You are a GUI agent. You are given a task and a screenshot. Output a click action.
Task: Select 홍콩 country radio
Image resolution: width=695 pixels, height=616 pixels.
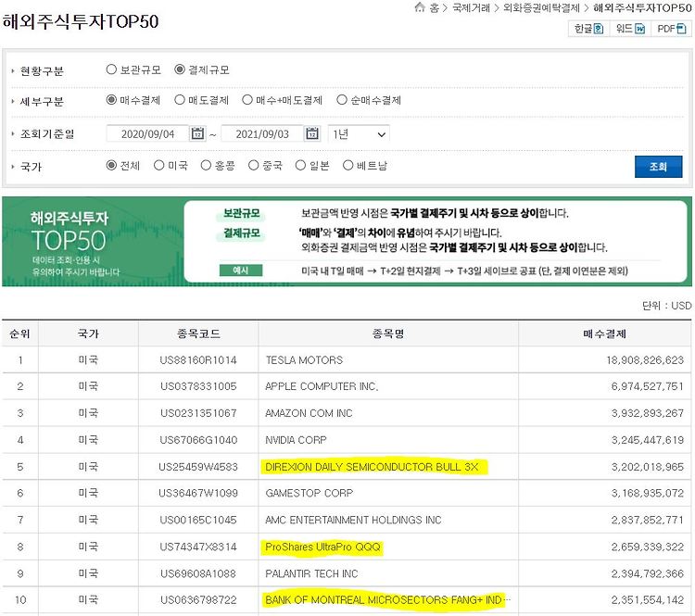coord(206,165)
